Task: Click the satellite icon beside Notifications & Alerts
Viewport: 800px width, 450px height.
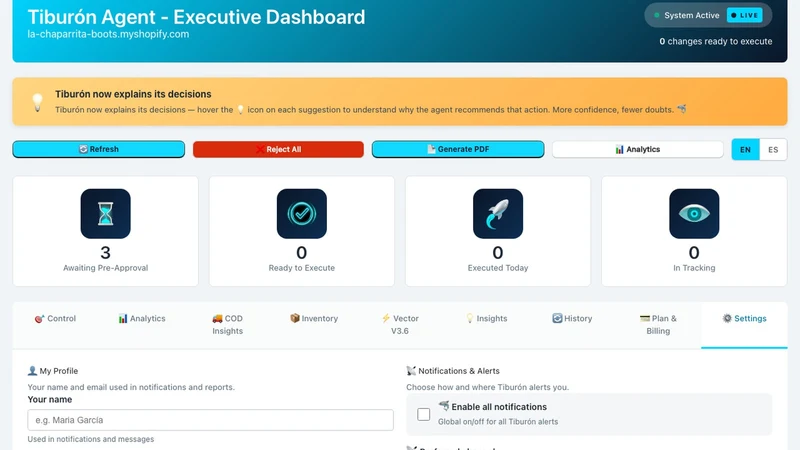Action: pyautogui.click(x=411, y=370)
